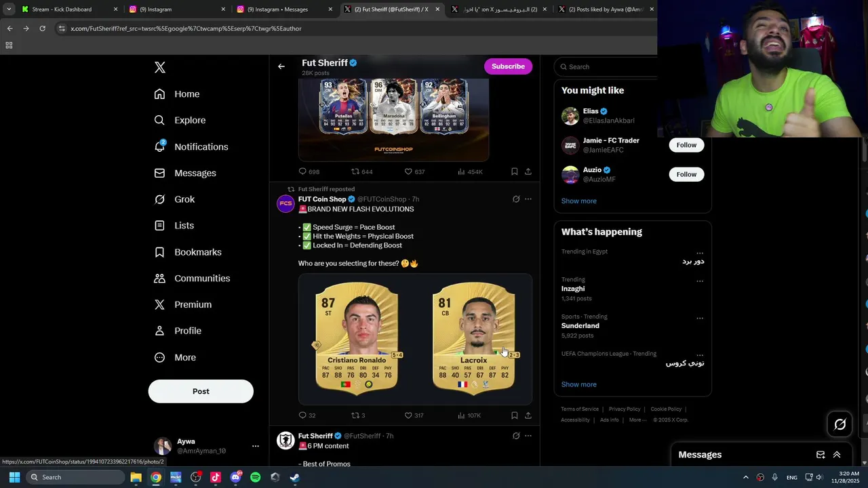Show more under What's happening
Image resolution: width=868 pixels, height=488 pixels.
pyautogui.click(x=578, y=384)
